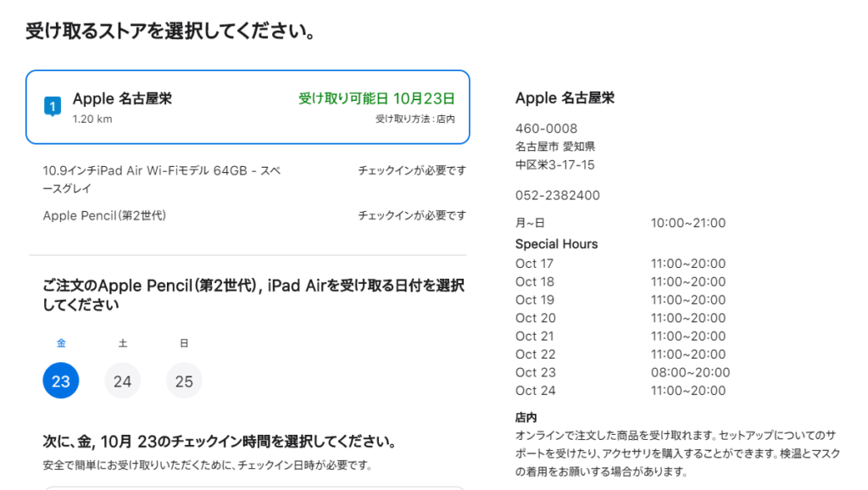Screen dimensions: 868x490
Task: Click the store phone number 052-2382400
Action: point(558,196)
